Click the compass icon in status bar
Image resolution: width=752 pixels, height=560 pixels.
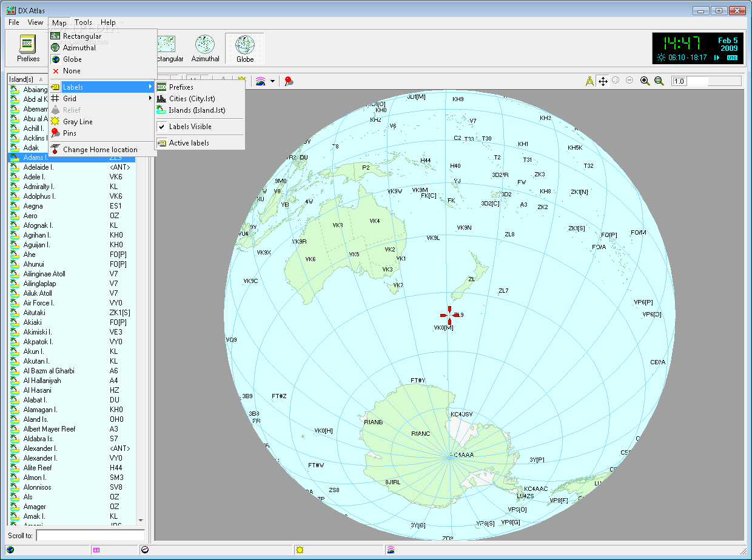click(144, 550)
